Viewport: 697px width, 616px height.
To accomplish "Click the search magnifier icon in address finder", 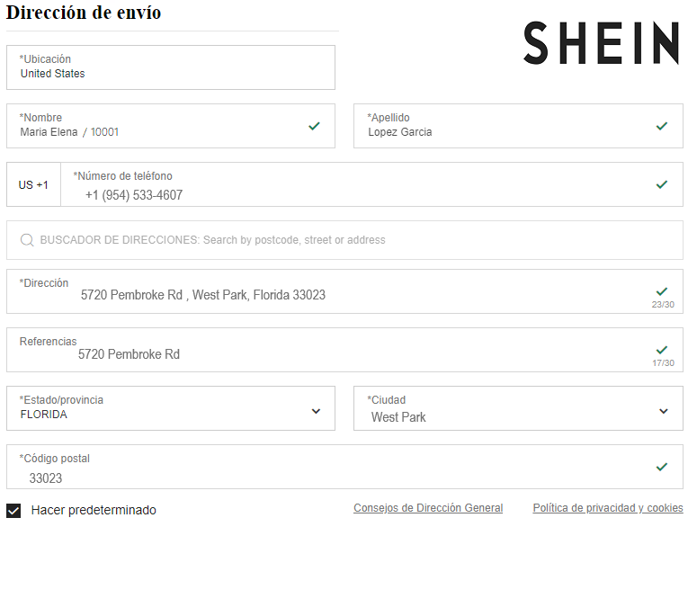I will coord(27,240).
